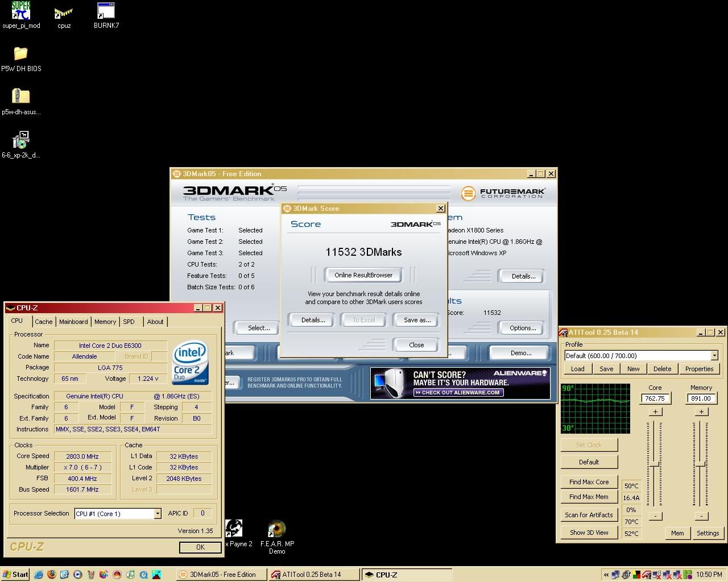Click the Memory clock value field

coord(701,398)
